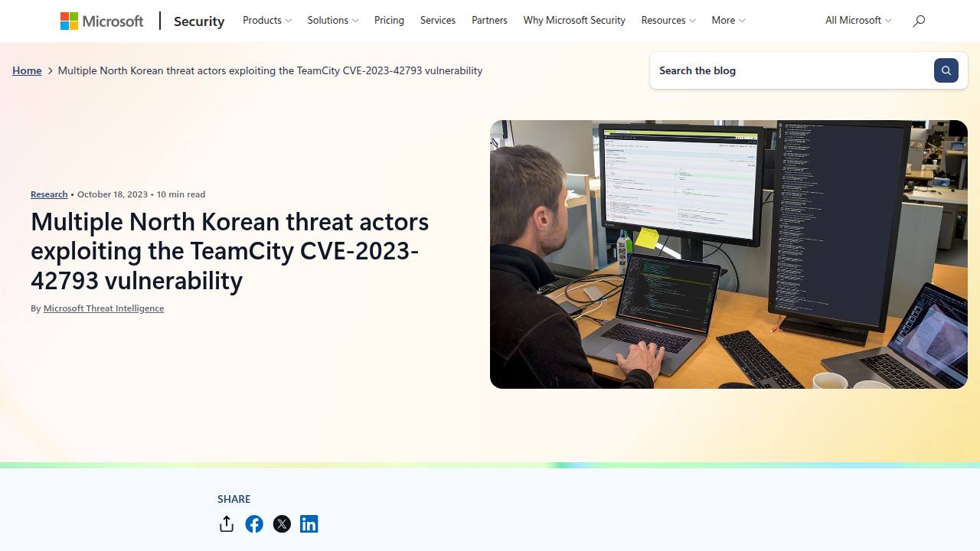The height and width of the screenshot is (551, 980).
Task: Click the Home breadcrumb link
Action: point(27,70)
